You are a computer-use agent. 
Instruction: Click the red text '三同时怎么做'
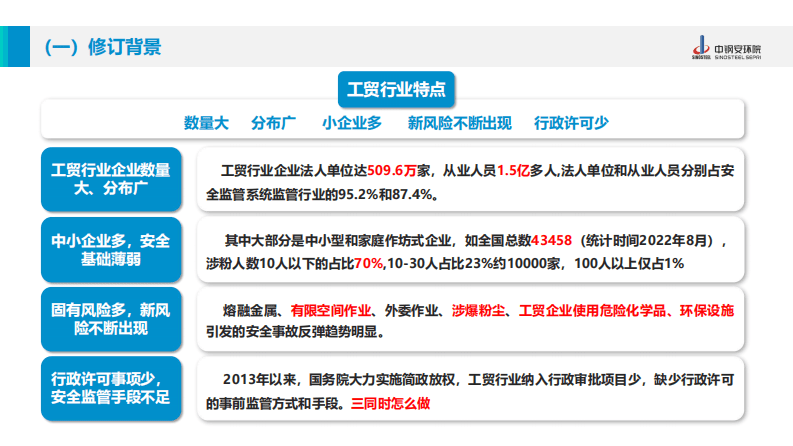390,404
